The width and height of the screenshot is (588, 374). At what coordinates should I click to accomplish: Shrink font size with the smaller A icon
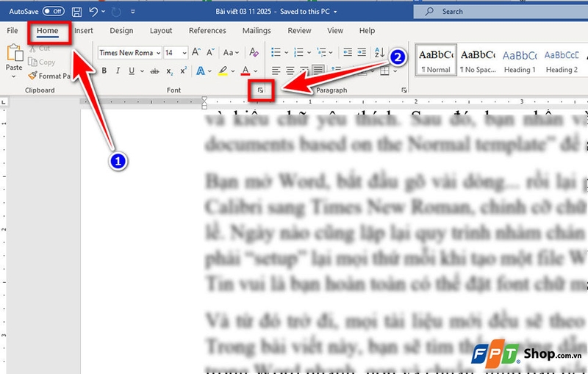click(x=210, y=52)
